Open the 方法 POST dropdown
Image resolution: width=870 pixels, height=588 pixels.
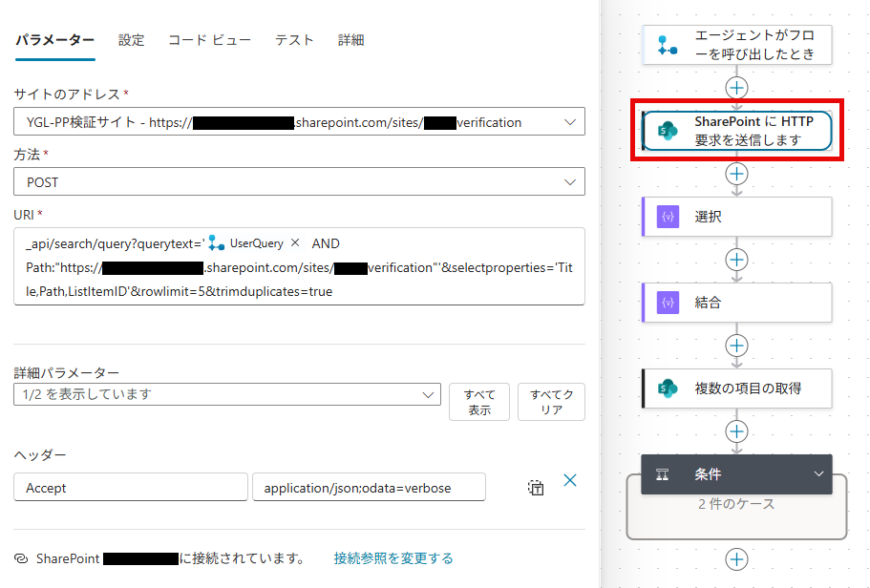[x=570, y=181]
